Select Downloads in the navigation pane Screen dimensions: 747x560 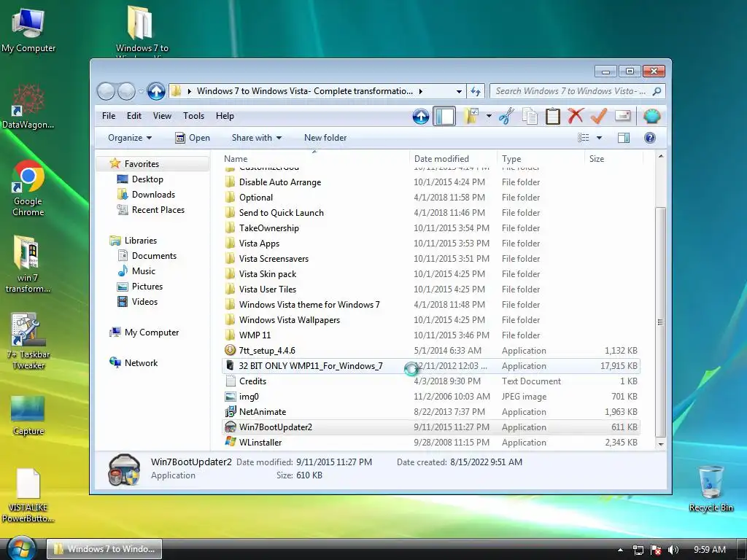click(153, 194)
